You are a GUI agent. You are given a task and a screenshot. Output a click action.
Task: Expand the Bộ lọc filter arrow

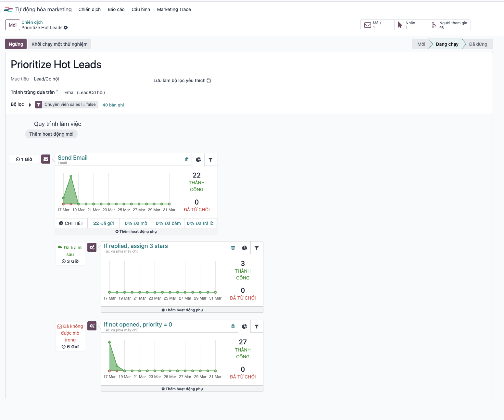point(30,105)
